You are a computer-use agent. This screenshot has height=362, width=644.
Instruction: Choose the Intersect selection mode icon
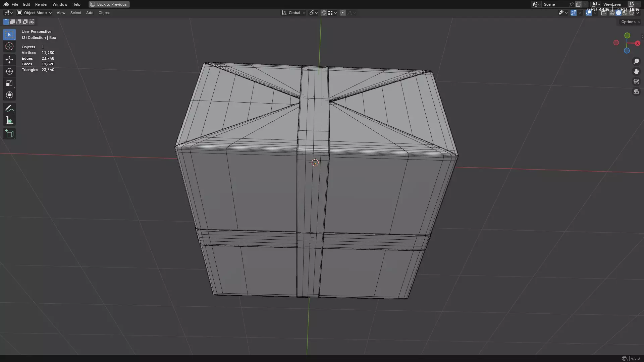point(32,22)
